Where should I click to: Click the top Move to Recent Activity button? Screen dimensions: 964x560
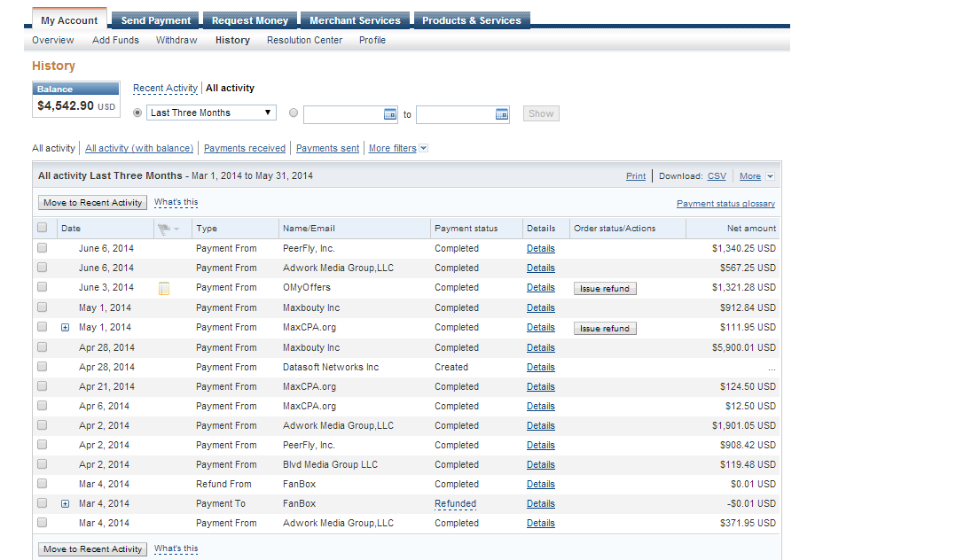pyautogui.click(x=92, y=203)
